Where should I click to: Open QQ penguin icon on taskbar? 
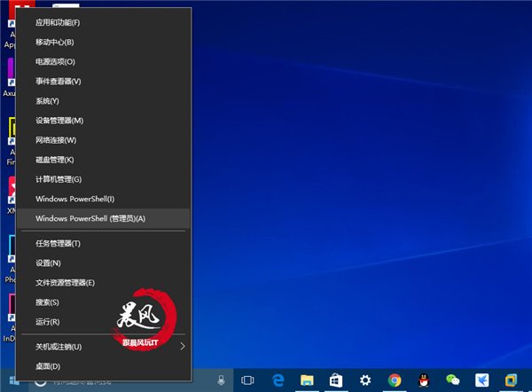click(x=424, y=380)
